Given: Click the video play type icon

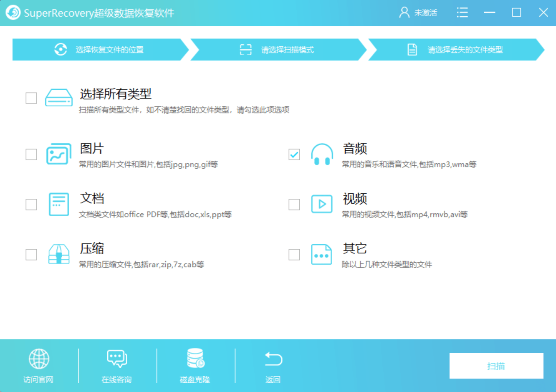Looking at the screenshot, I should coord(322,204).
